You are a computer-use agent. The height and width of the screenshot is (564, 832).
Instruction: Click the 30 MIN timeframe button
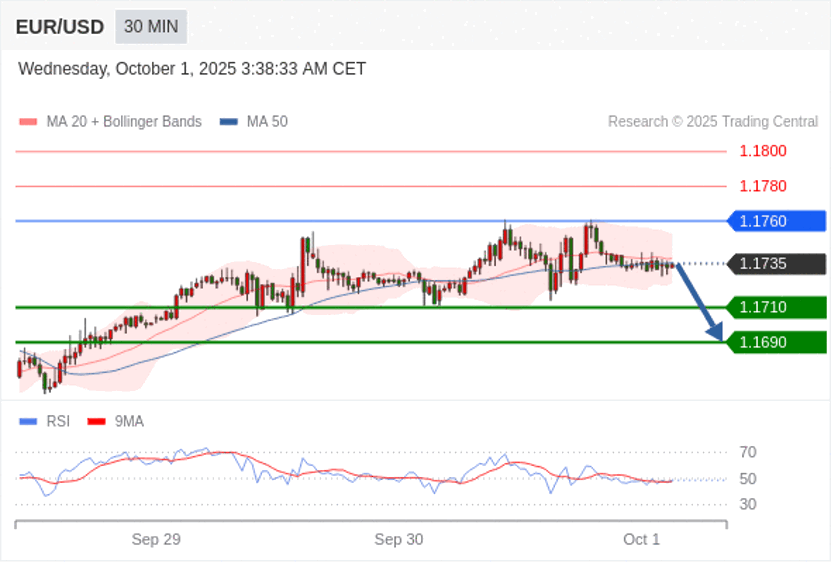click(150, 26)
